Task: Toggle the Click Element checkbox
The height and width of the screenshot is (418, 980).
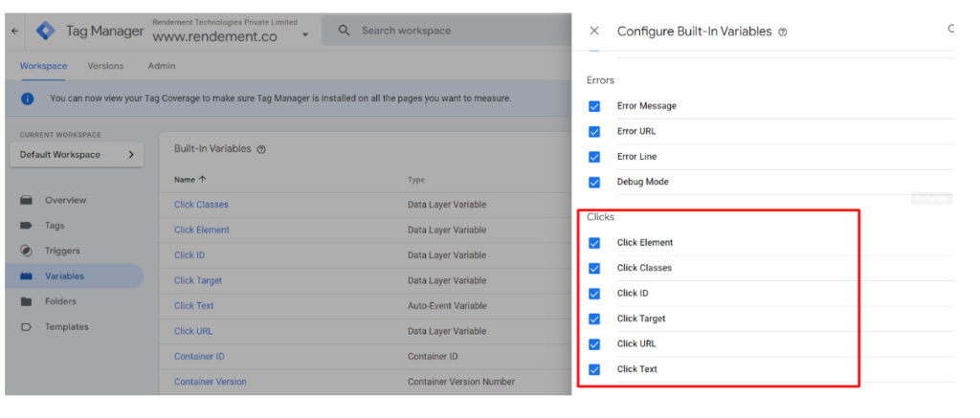Action: [x=594, y=243]
